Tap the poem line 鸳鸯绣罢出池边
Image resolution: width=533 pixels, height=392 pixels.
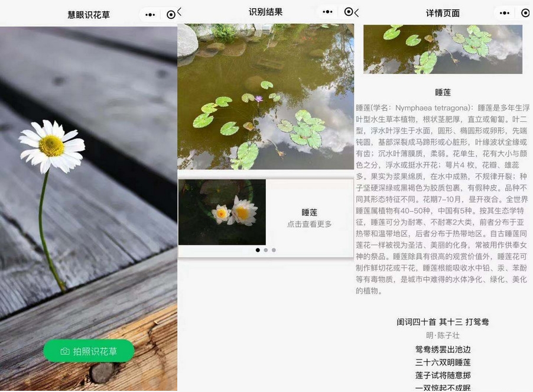(x=443, y=349)
